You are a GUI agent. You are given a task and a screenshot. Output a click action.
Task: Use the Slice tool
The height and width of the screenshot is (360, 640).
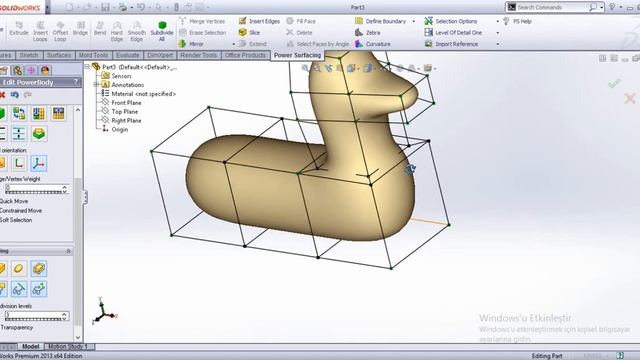249,32
